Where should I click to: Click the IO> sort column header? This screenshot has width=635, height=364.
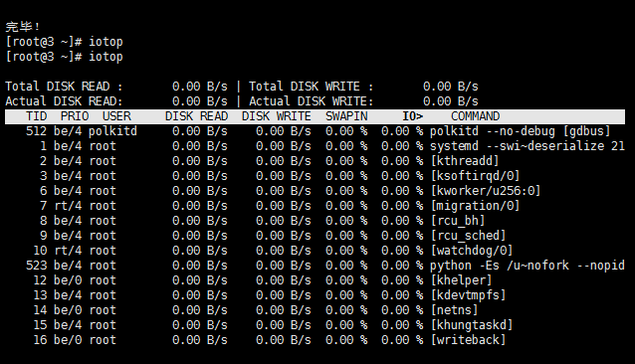pos(413,116)
